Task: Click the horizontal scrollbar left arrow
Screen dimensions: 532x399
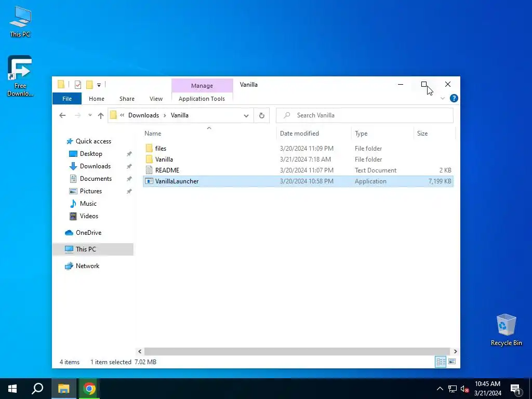Action: pos(140,352)
